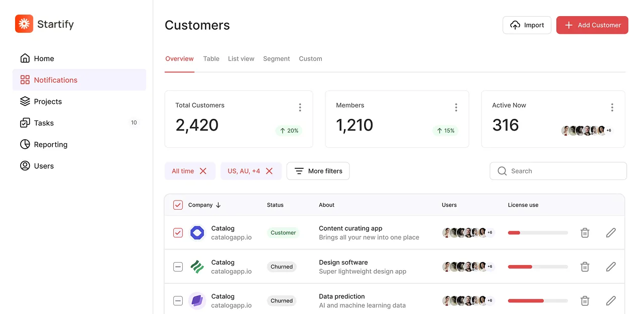Screen dimensions: 644x314
Task: Delete the Content curating app row
Action: tap(585, 233)
